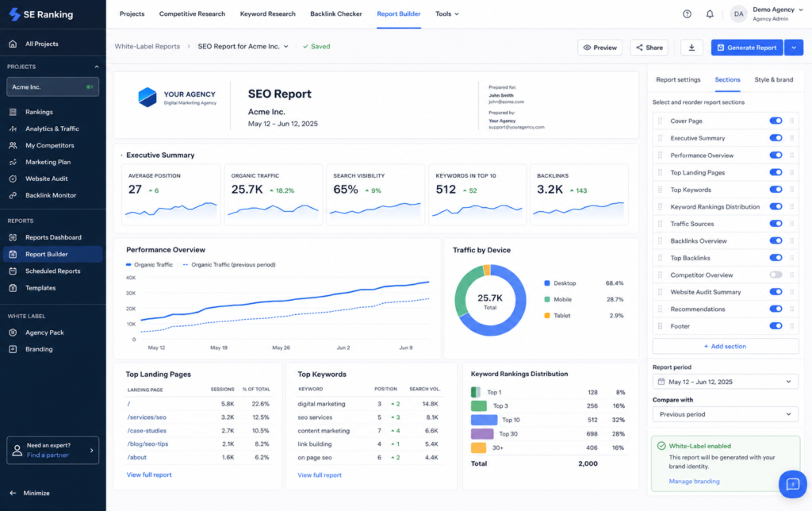
Task: Click the Scheduled Reports calendar icon
Action: 13,271
